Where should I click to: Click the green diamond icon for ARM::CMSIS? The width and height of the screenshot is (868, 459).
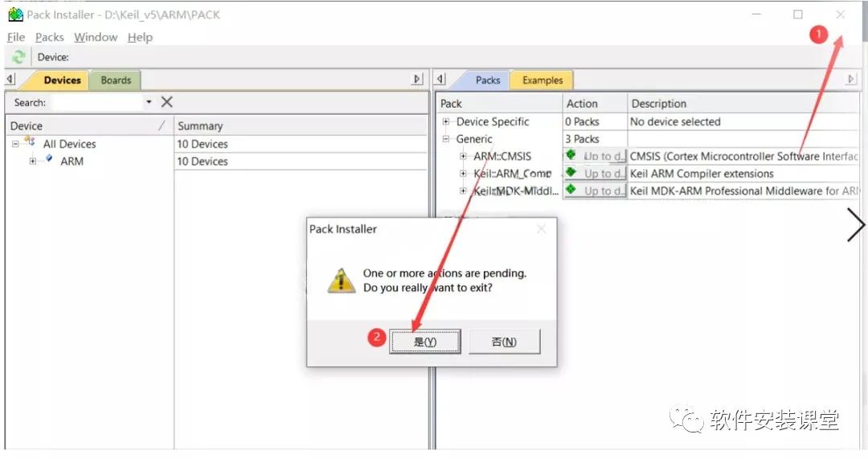point(571,156)
